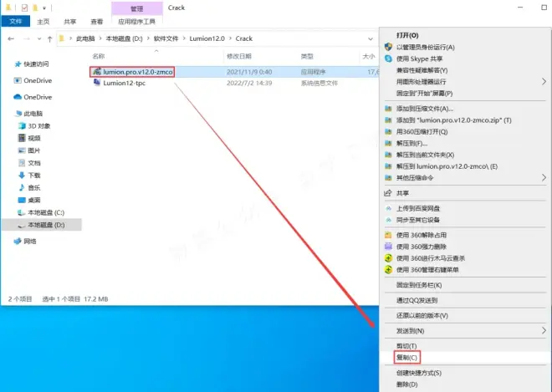Open the 音乐 folder
This screenshot has width=552, height=392.
(34, 187)
